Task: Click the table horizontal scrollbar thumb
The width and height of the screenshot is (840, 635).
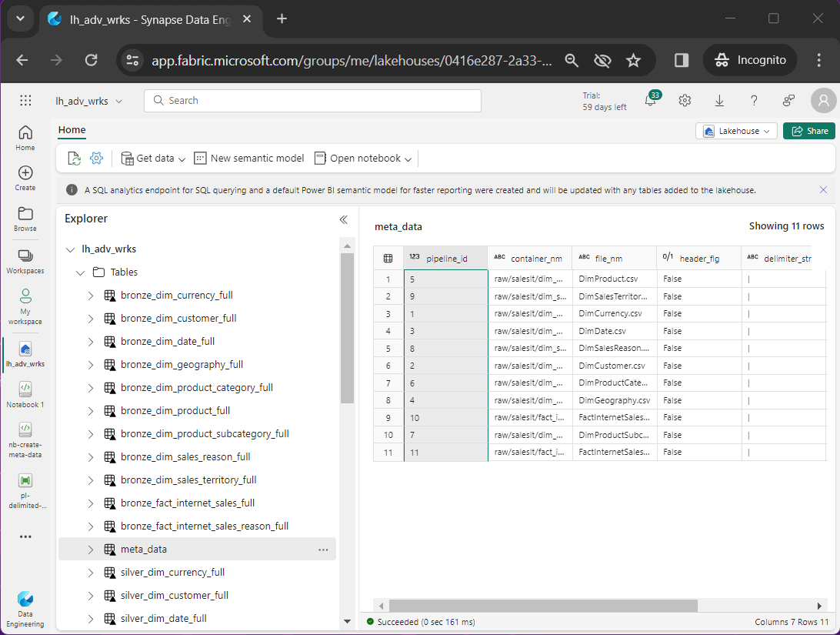Action: [542, 606]
